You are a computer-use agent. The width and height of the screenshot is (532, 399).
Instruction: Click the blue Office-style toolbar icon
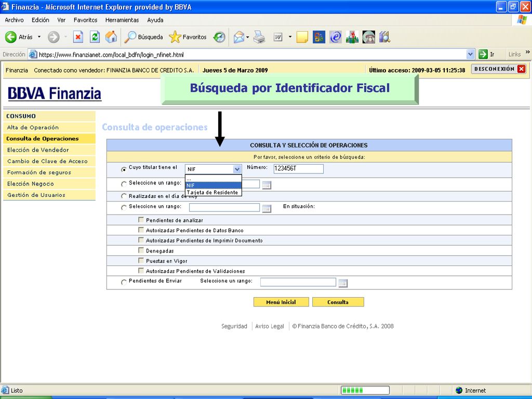(318, 37)
